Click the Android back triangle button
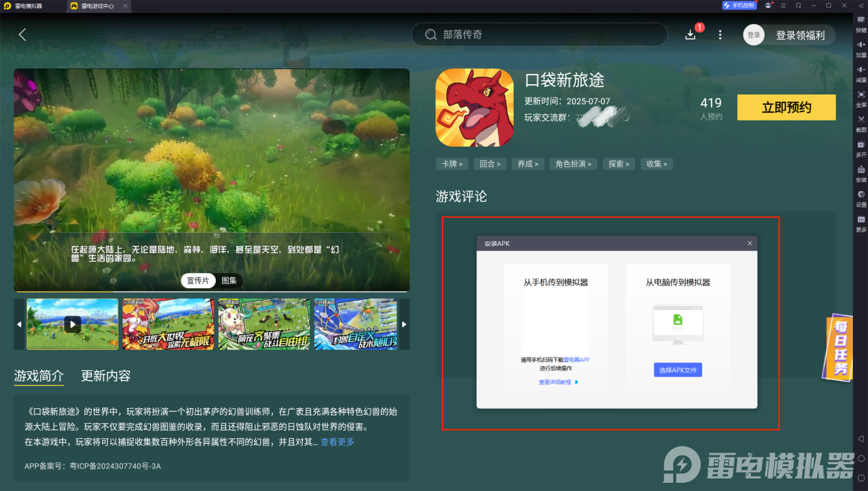Image resolution: width=868 pixels, height=491 pixels. (861, 438)
